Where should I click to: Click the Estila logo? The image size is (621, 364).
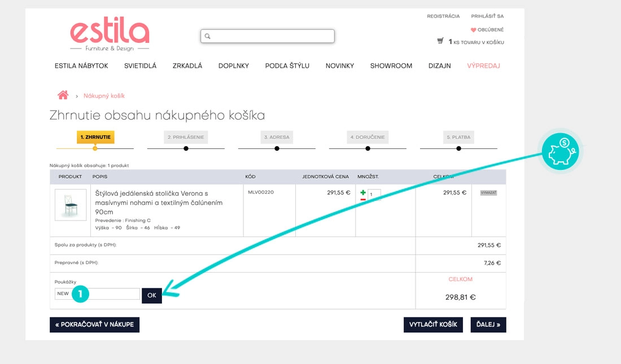tap(110, 34)
